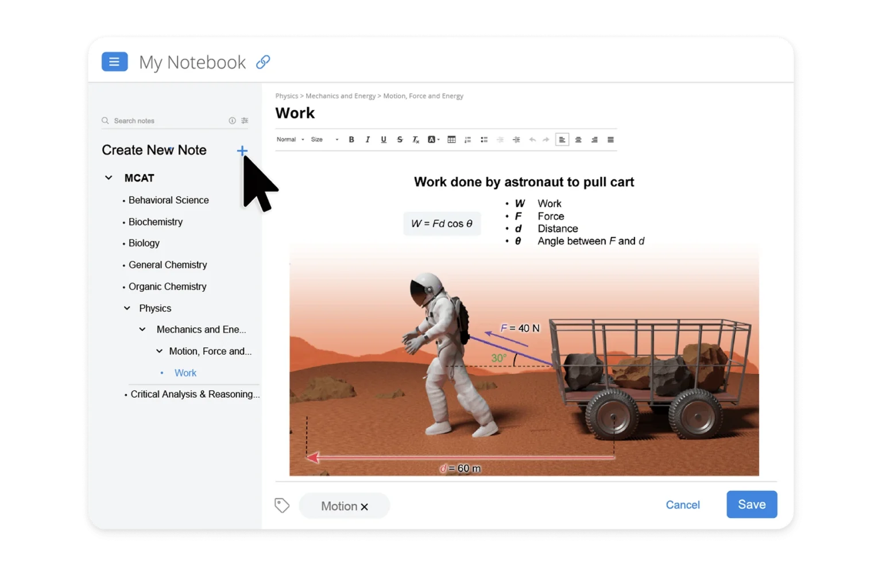This screenshot has width=882, height=588.
Task: Apply italic formatting
Action: tap(367, 139)
